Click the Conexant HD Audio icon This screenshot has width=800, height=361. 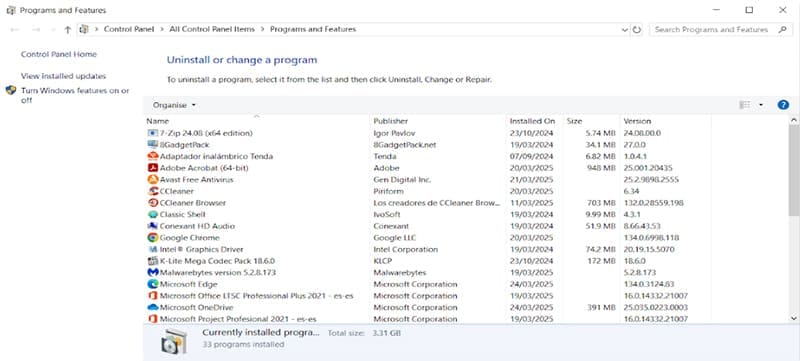[153, 226]
